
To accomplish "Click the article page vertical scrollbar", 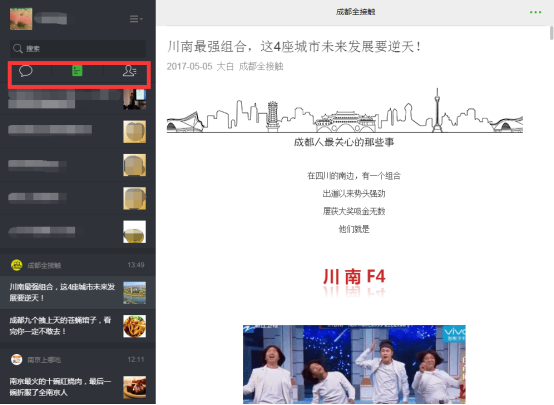I will click(551, 33).
